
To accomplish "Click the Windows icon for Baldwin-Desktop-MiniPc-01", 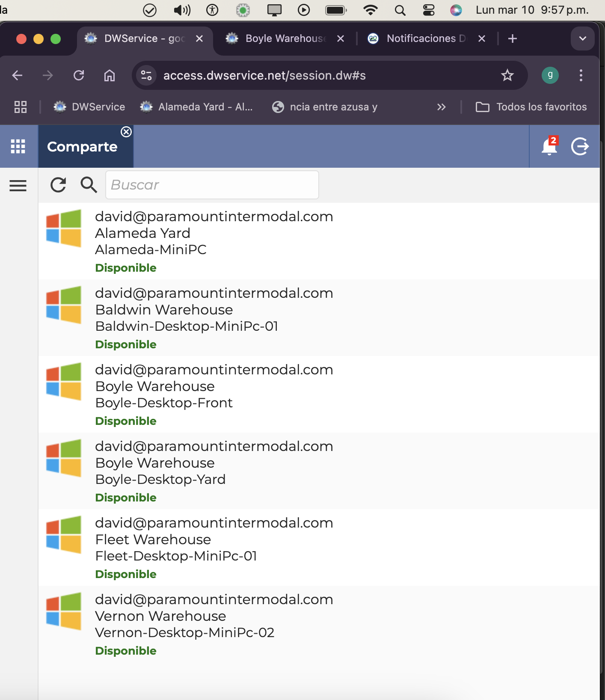I will [64, 305].
